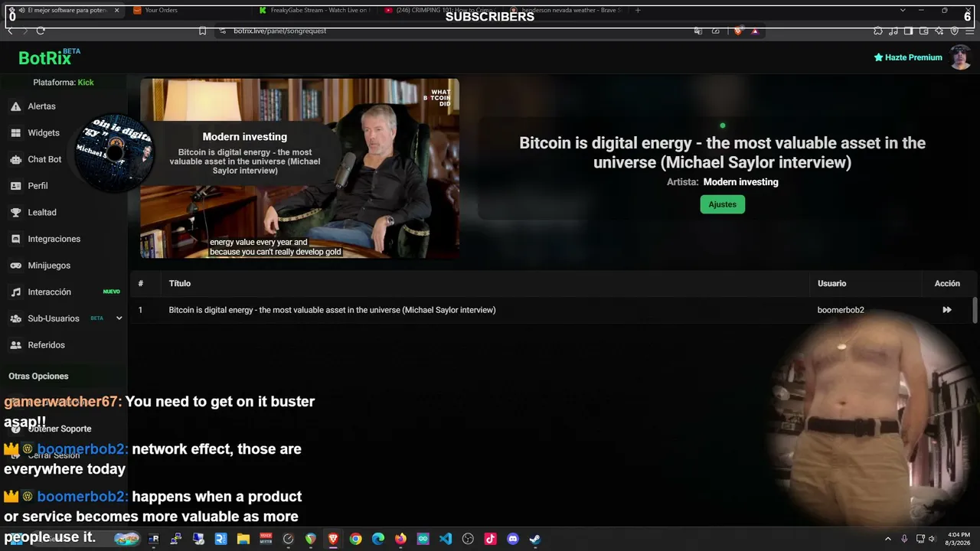Click the Brave Shields lion icon

[x=738, y=31]
